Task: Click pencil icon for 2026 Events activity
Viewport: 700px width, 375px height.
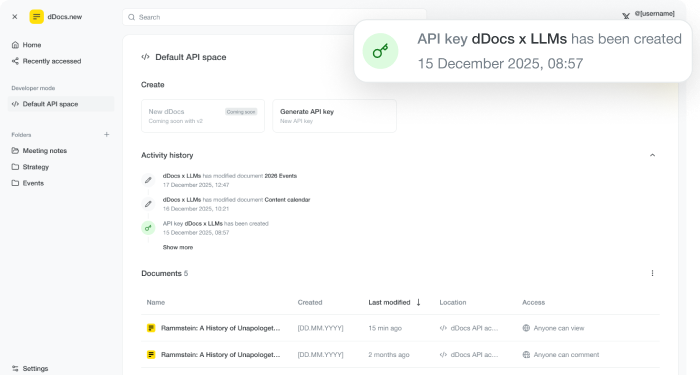Action: point(148,180)
